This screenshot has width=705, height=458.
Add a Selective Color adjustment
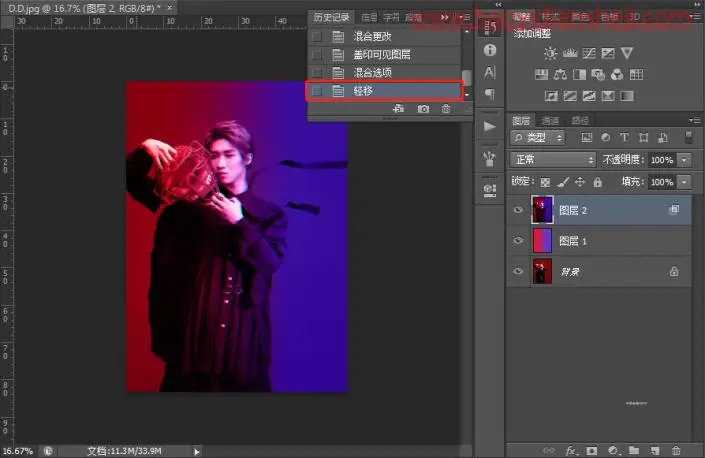(x=608, y=96)
